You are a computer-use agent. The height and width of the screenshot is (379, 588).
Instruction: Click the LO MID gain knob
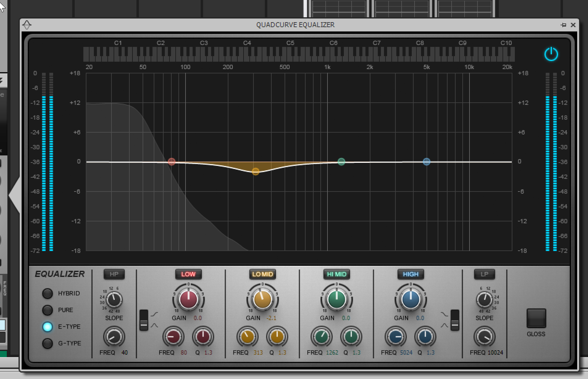tap(262, 299)
